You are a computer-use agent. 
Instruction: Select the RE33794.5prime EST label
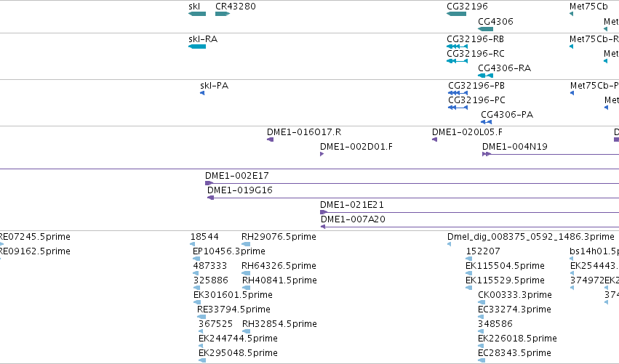pos(233,310)
